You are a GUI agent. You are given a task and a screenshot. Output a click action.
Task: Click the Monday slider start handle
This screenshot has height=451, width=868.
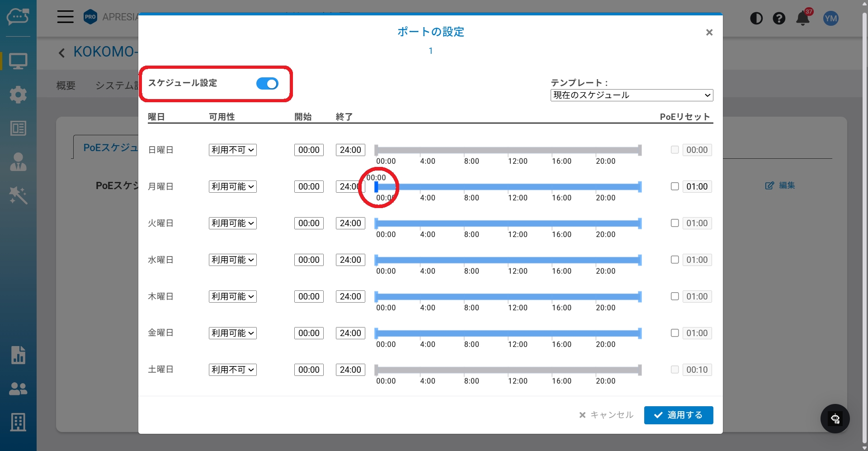pos(376,187)
